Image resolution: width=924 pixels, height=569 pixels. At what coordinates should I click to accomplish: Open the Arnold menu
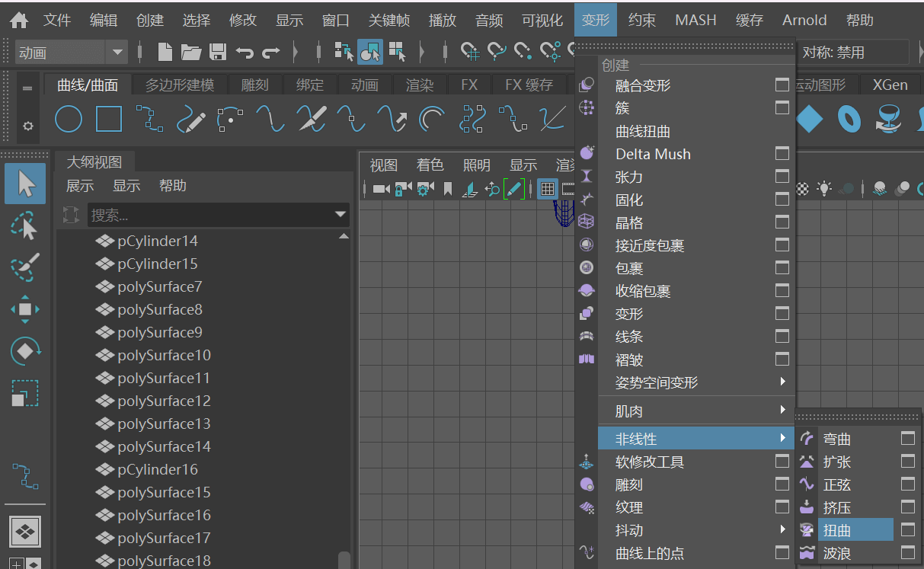804,21
